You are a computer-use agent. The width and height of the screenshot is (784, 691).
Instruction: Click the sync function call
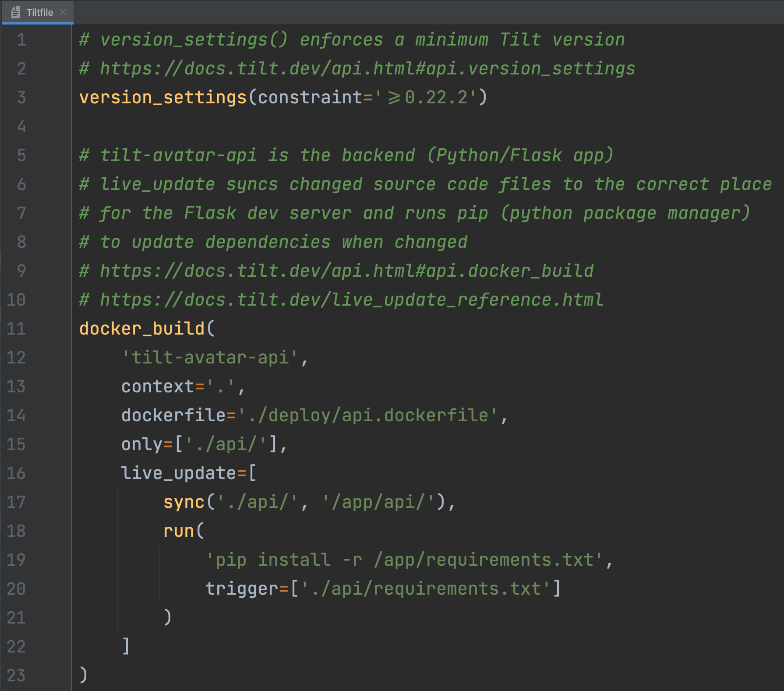tap(184, 502)
